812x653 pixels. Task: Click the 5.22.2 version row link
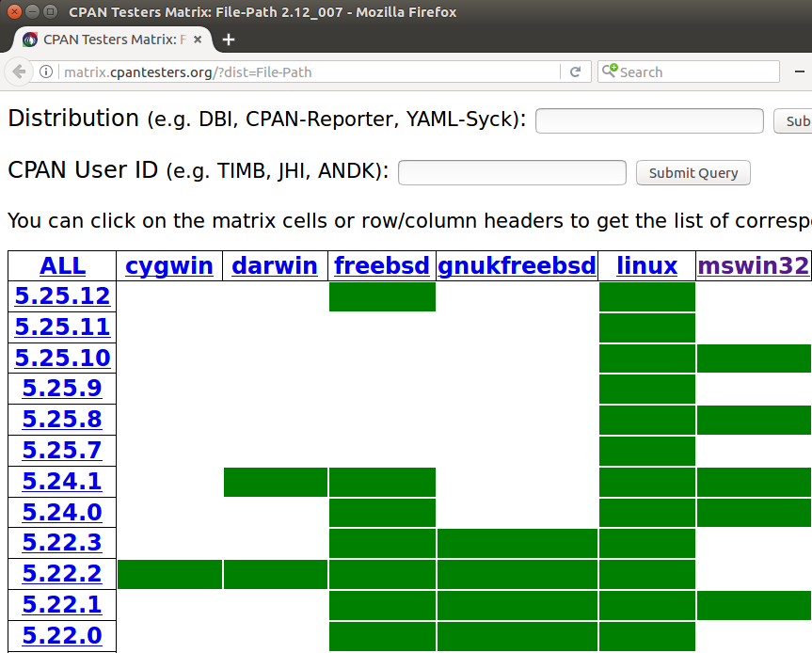pos(62,574)
